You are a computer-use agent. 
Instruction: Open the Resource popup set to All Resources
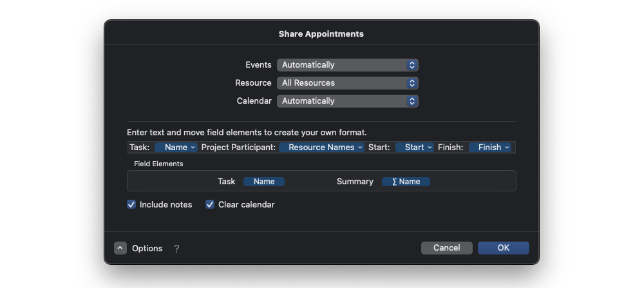[x=348, y=83]
